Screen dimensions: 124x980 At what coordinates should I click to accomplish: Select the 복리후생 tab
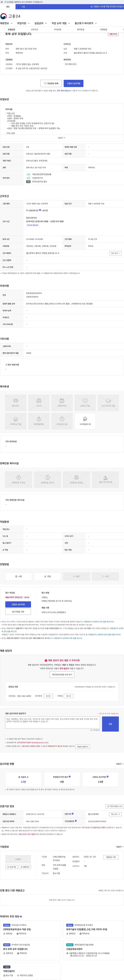coord(81,29)
